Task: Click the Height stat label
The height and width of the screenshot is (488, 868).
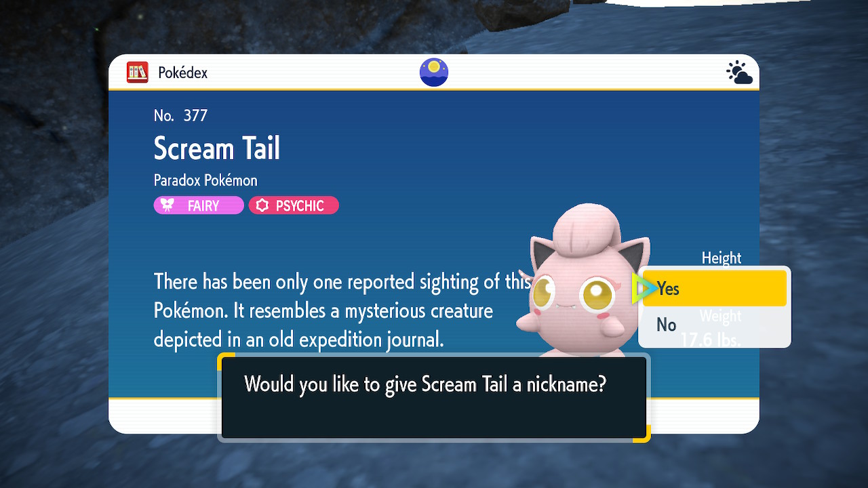Action: tap(722, 258)
